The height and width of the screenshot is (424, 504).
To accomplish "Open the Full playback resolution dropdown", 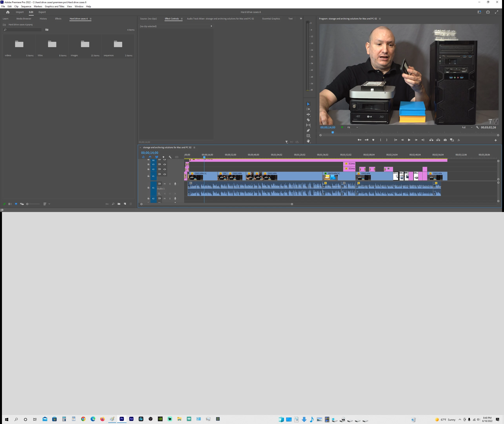I will [x=467, y=127].
